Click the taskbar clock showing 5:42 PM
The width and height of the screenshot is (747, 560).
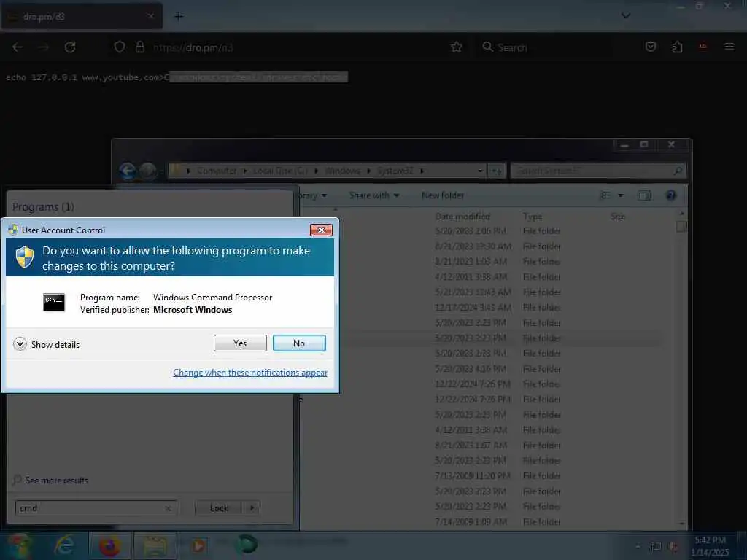point(711,546)
